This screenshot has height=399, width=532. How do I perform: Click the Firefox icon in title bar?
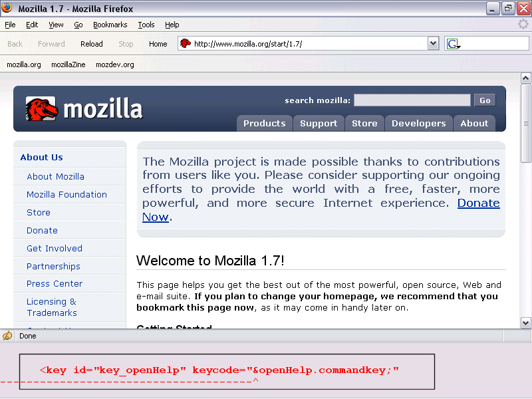pos(7,9)
